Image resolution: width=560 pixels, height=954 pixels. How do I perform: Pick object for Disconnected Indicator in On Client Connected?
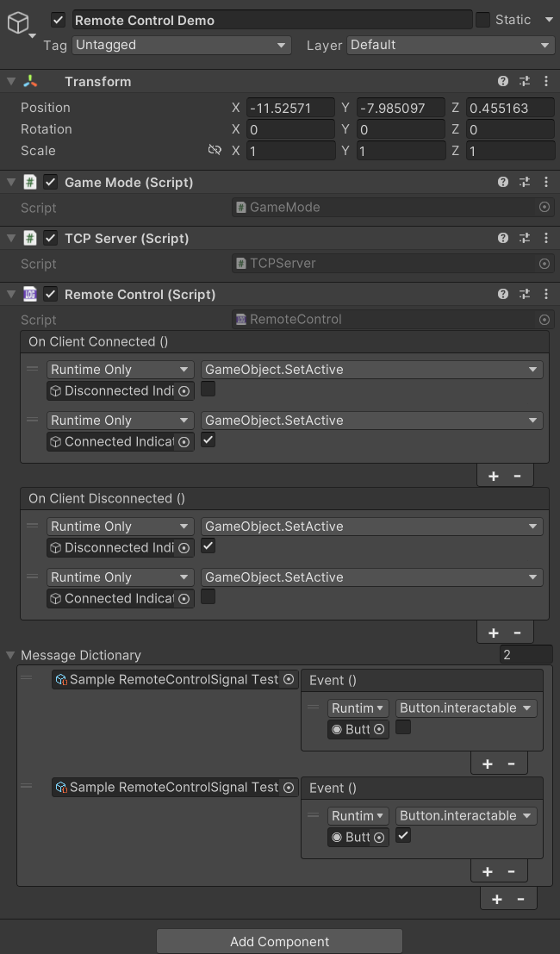184,391
